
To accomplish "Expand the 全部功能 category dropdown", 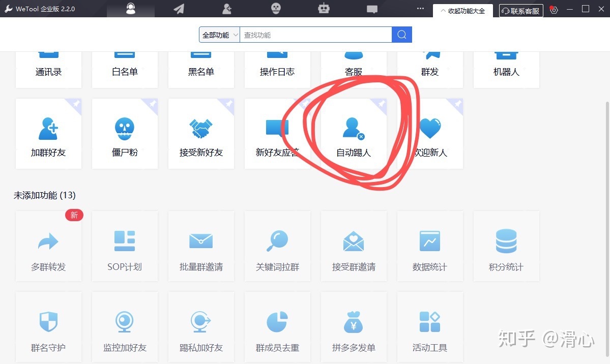I will [219, 35].
